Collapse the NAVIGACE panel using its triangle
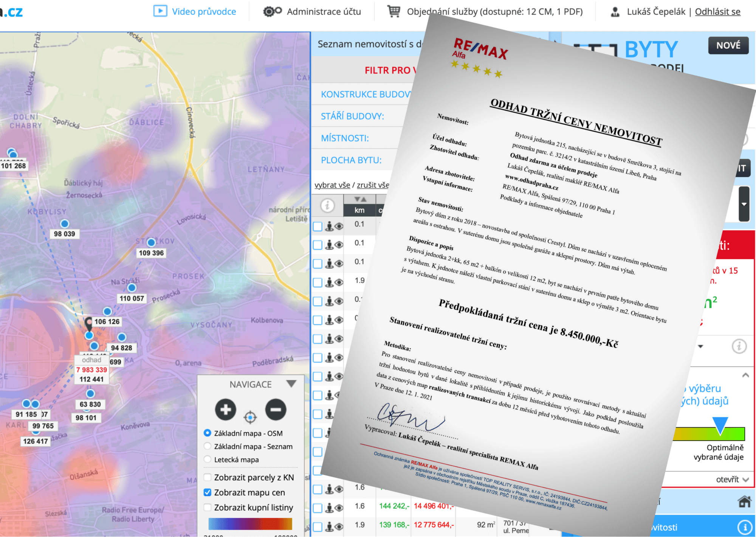The width and height of the screenshot is (756, 537). click(291, 384)
